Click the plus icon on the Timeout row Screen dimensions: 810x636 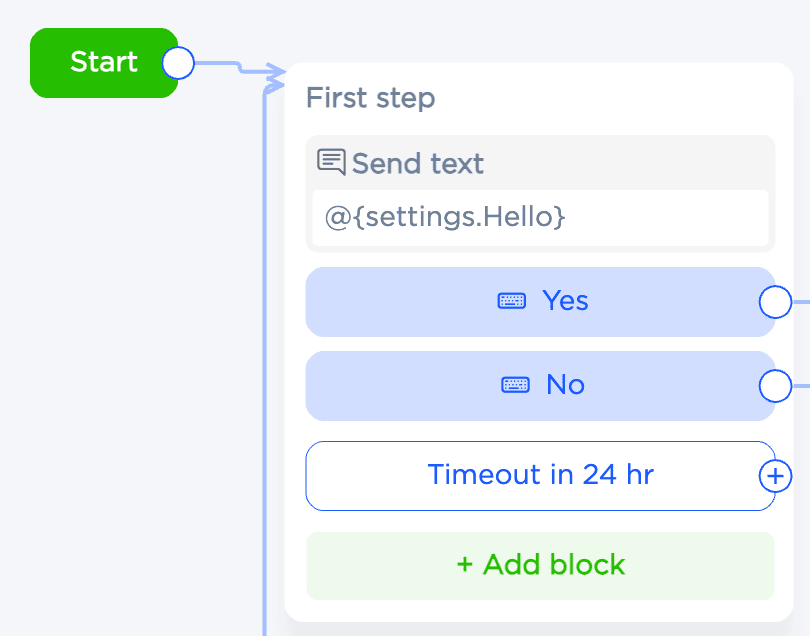tap(775, 476)
